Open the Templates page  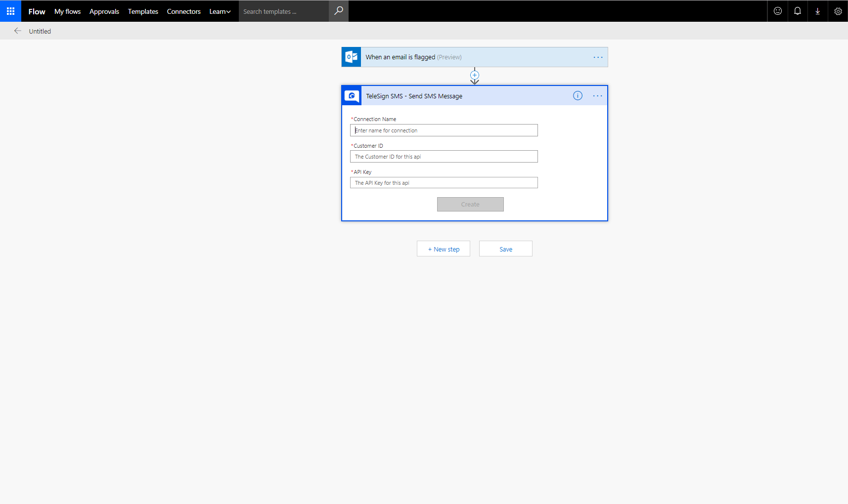pos(143,11)
